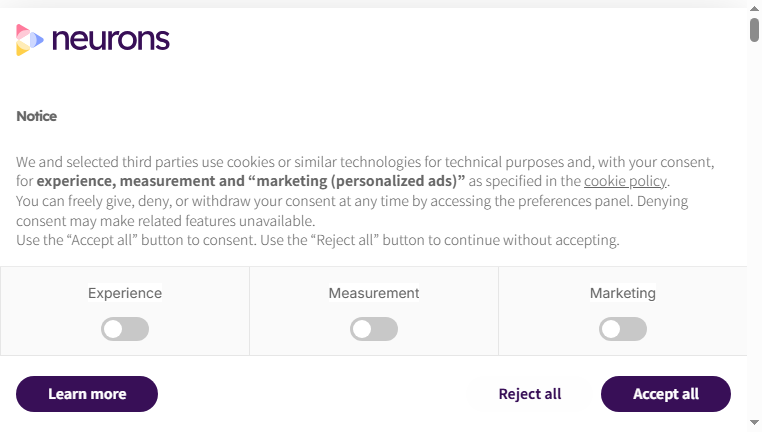Click the vertical scrollbar thumb
This screenshot has height=432, width=762.
click(x=754, y=30)
